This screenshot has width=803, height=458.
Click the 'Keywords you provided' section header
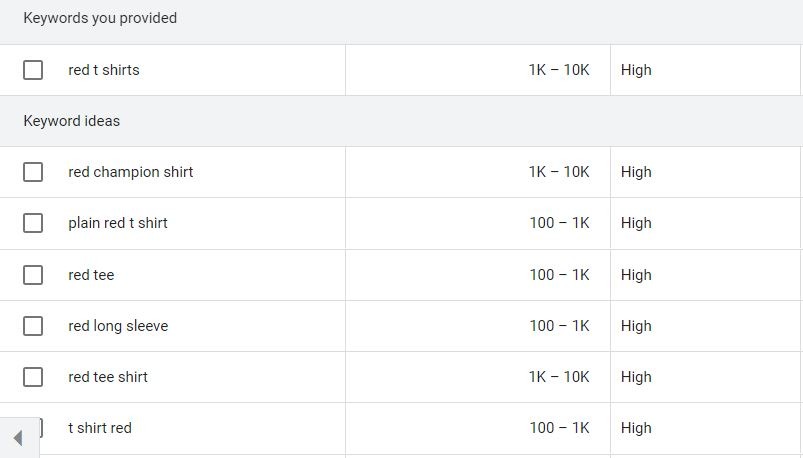[x=100, y=18]
